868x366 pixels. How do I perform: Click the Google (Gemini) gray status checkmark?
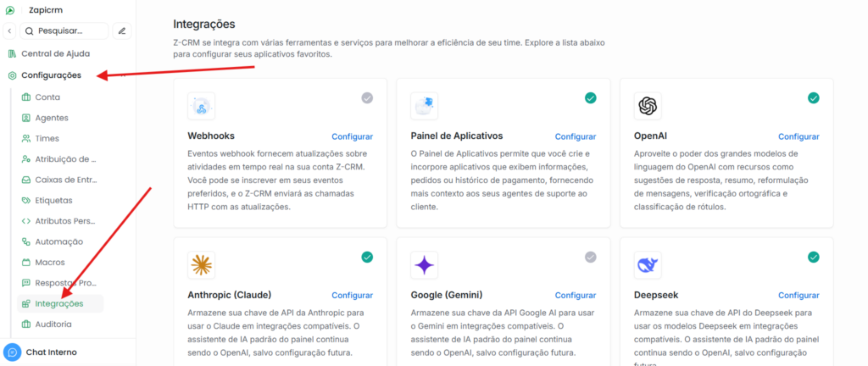(x=590, y=258)
